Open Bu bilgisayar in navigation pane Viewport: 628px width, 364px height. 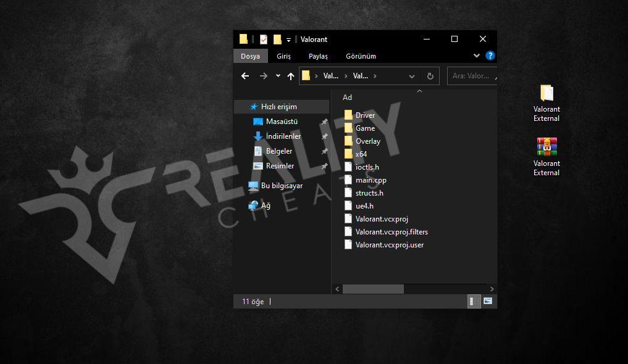tap(282, 186)
